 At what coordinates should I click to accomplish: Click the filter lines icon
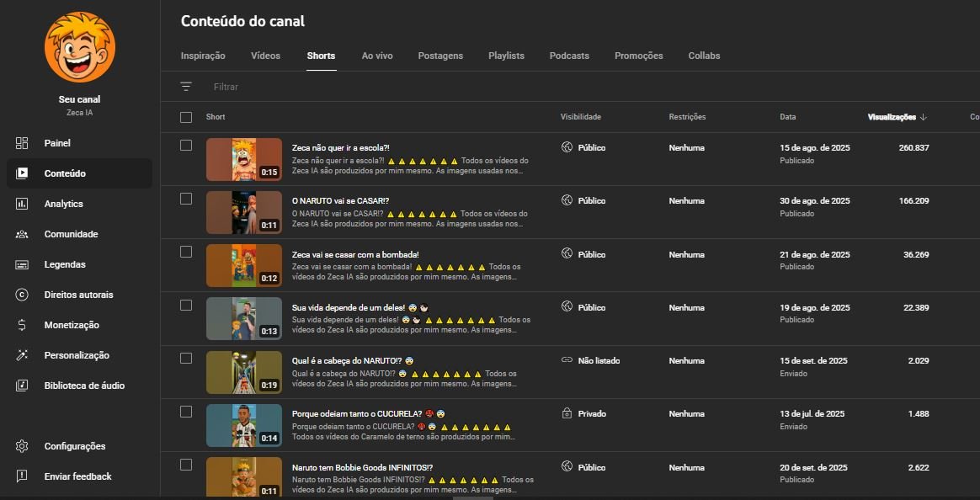[x=186, y=87]
